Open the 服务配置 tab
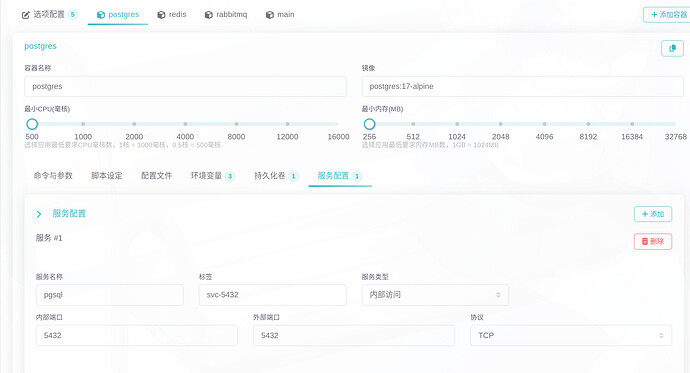 click(340, 176)
